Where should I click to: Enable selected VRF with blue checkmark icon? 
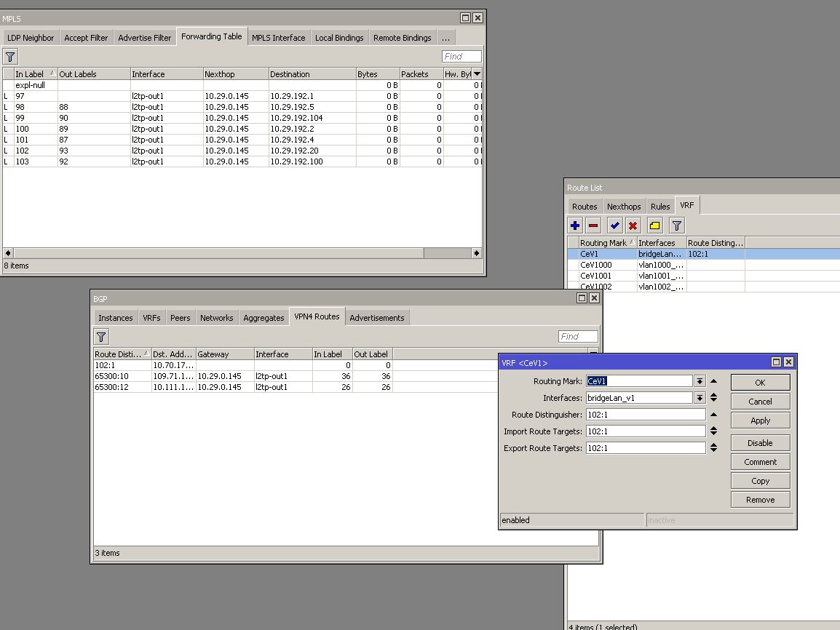click(615, 226)
